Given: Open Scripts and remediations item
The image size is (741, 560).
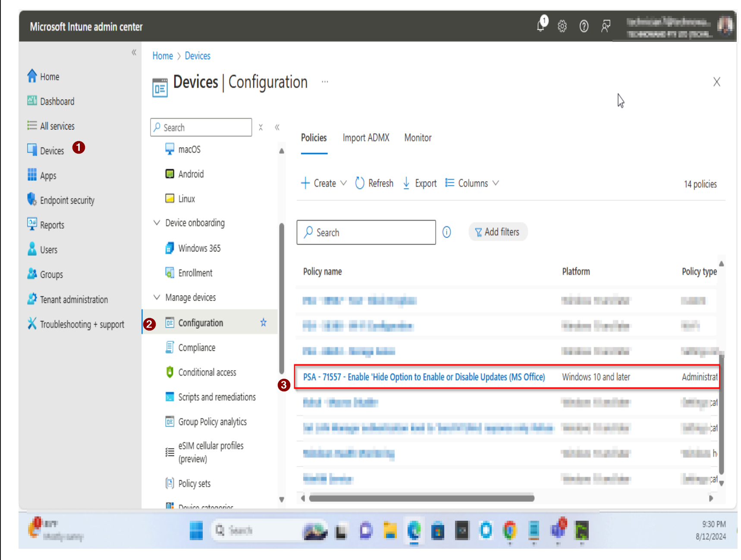Looking at the screenshot, I should pos(210,397).
